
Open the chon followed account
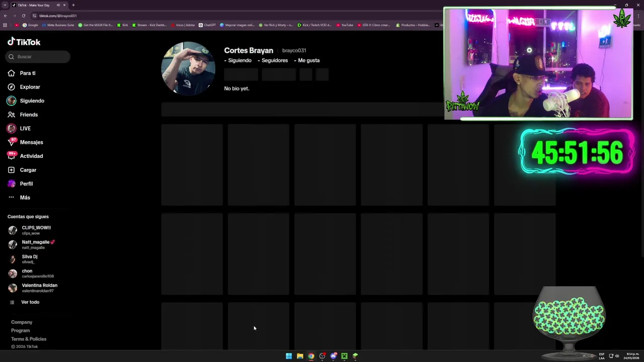click(x=31, y=274)
